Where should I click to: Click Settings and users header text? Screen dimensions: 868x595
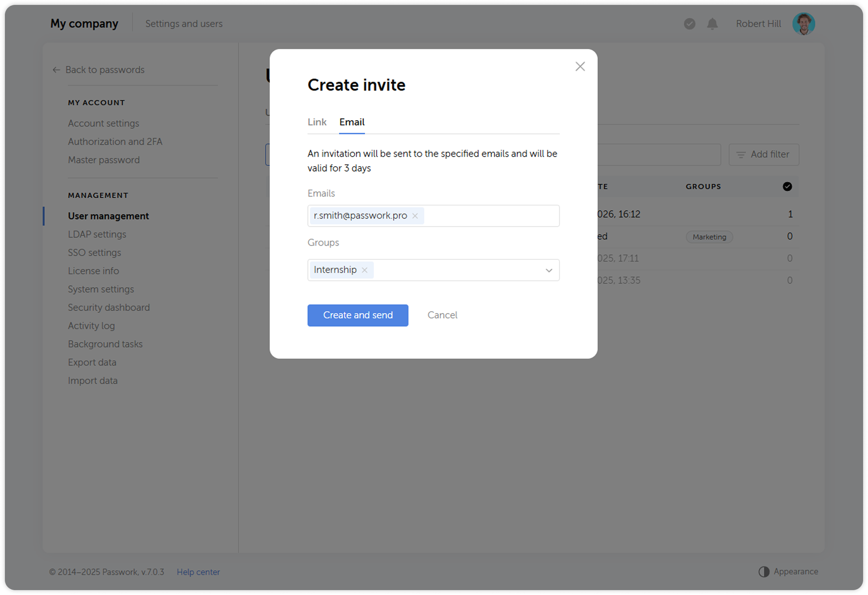coord(184,24)
